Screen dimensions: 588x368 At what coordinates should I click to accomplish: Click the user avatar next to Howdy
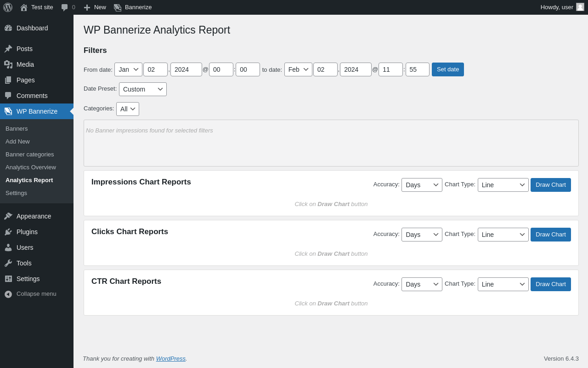point(580,7)
